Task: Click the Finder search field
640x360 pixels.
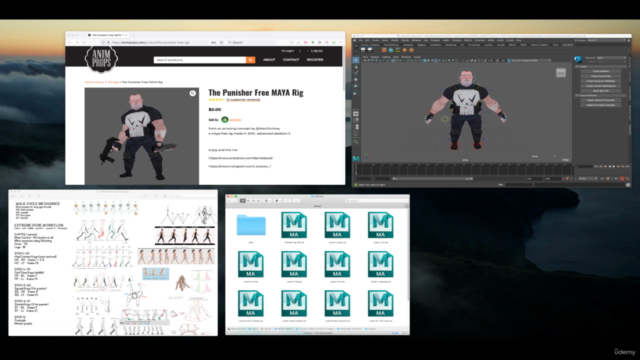Action: (375, 201)
